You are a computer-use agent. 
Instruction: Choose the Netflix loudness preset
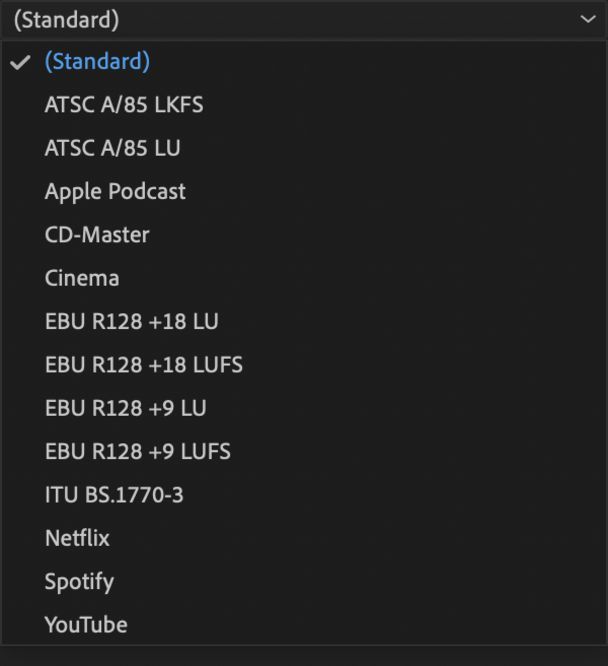(77, 538)
